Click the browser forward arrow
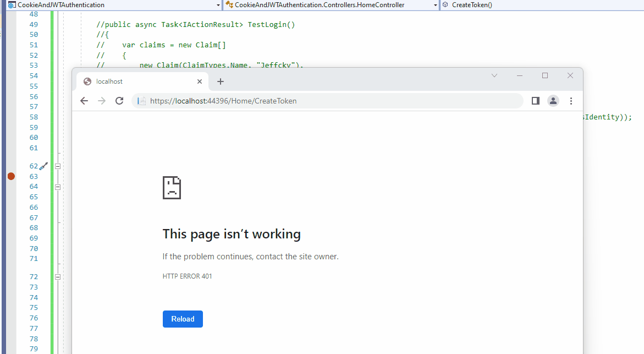This screenshot has width=644, height=354. pos(101,101)
